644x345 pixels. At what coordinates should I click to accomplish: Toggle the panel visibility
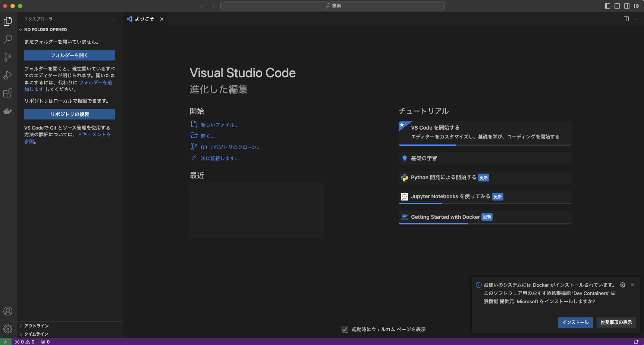tap(617, 6)
